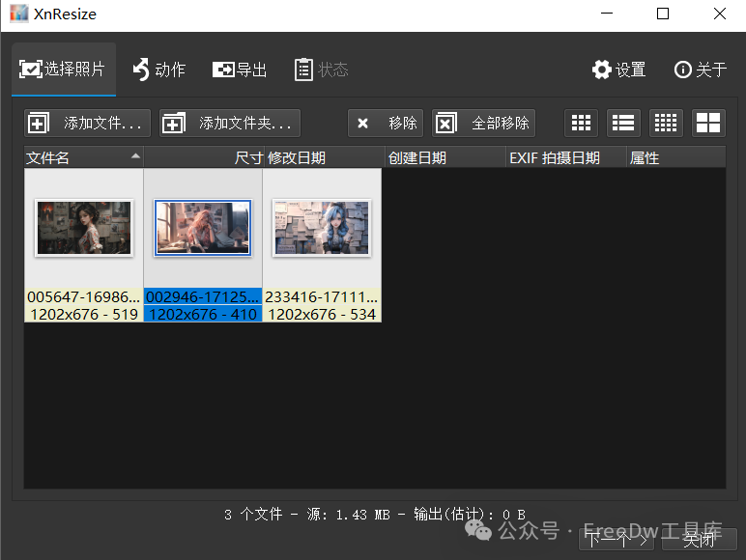This screenshot has width=746, height=560.
Task: Switch to small thumbnails grid view
Action: click(581, 124)
